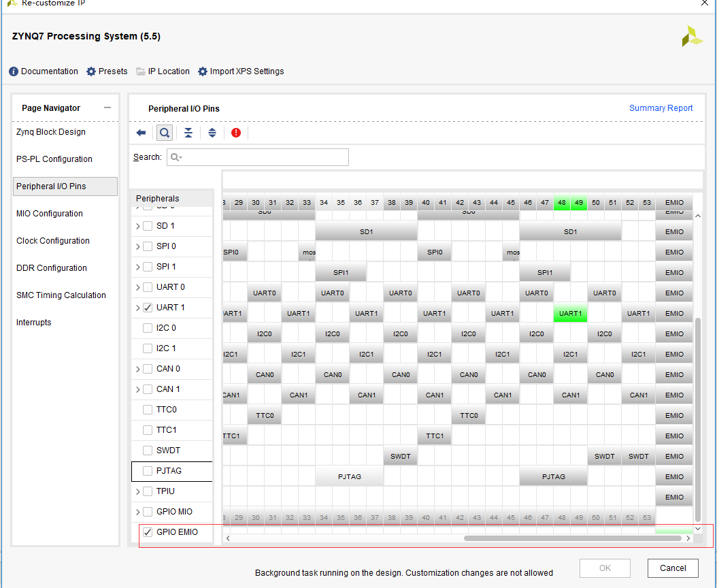This screenshot has width=717, height=588.
Task: Uncheck the GPIO EMIO checkbox
Action: tap(147, 532)
